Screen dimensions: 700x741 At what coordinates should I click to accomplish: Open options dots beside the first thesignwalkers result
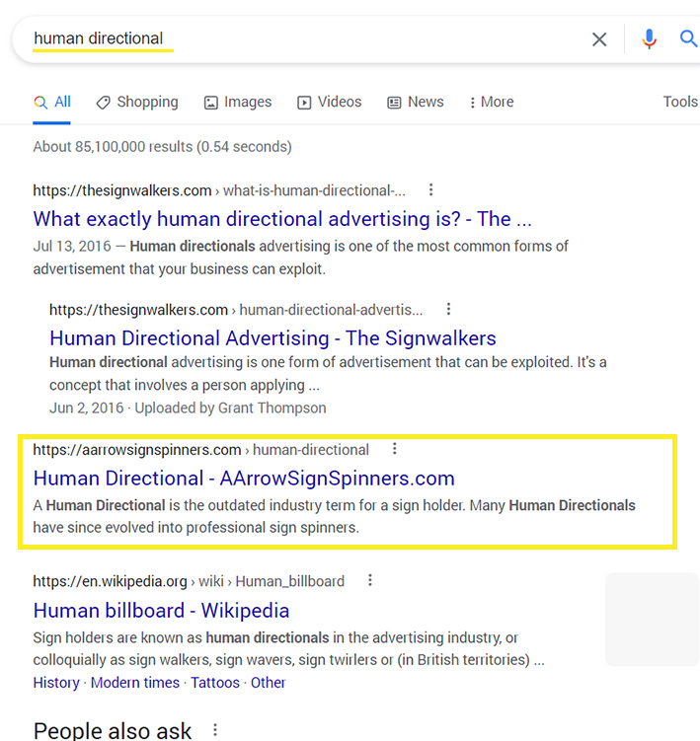[x=430, y=190]
